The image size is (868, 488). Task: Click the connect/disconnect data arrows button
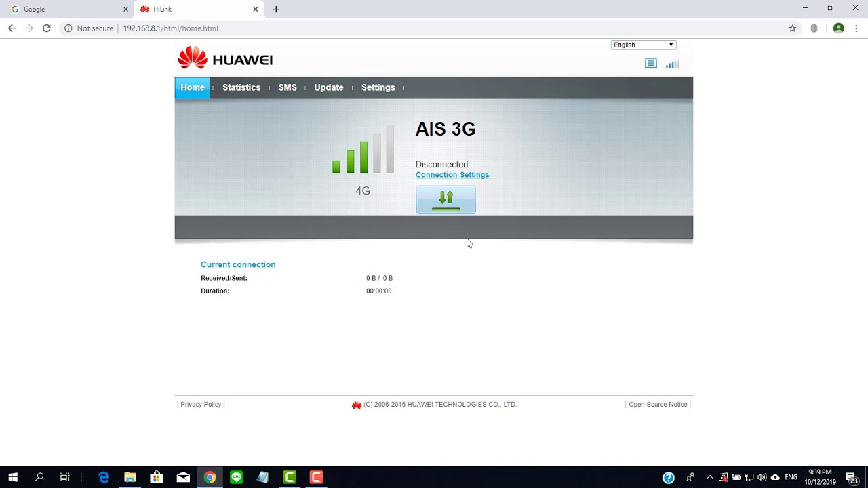click(446, 199)
